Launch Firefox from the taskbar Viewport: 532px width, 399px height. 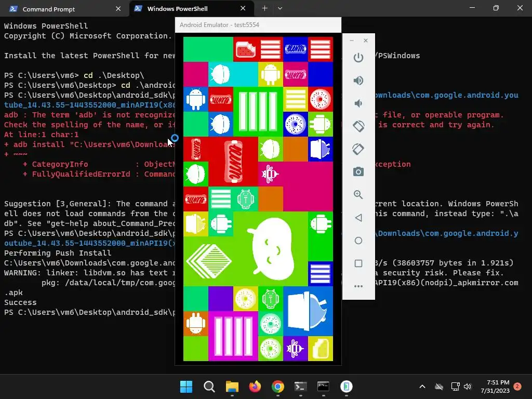[255, 387]
